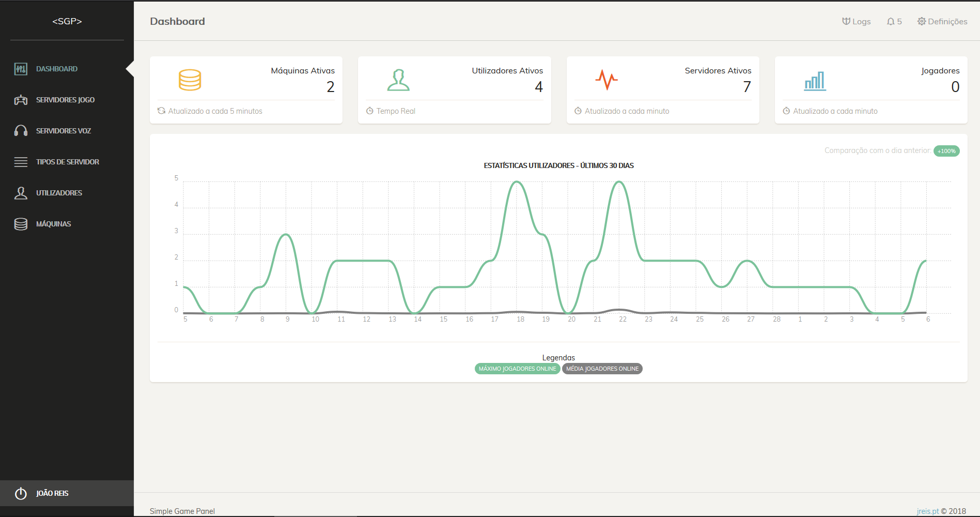Click the yellow database icon on Máquinas Ativas card
This screenshot has height=517, width=980.
click(190, 80)
